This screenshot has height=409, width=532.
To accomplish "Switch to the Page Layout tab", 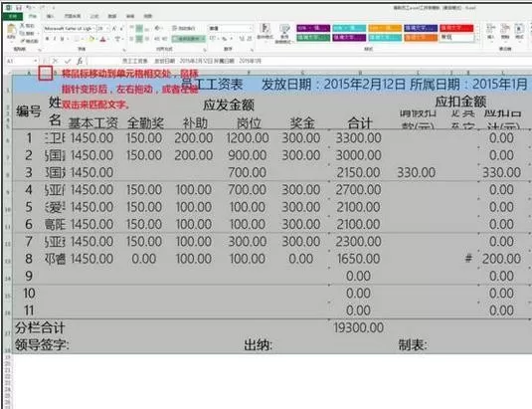I will point(73,16).
